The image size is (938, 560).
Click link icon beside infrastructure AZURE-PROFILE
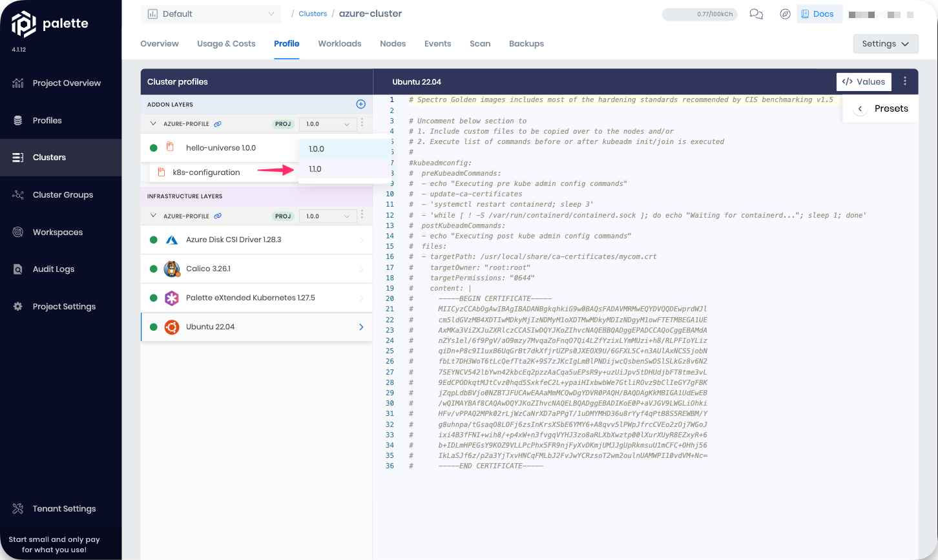[218, 216]
